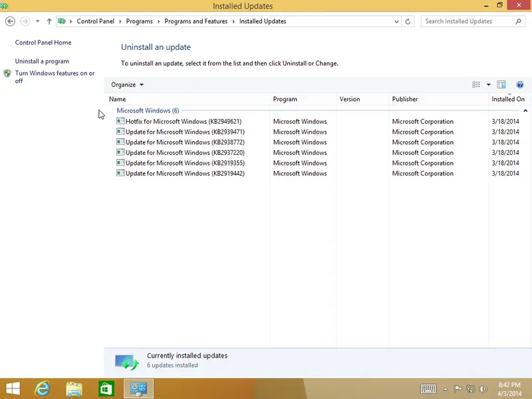Toggle the preview pane
Image resolution: width=532 pixels, height=399 pixels.
click(501, 84)
